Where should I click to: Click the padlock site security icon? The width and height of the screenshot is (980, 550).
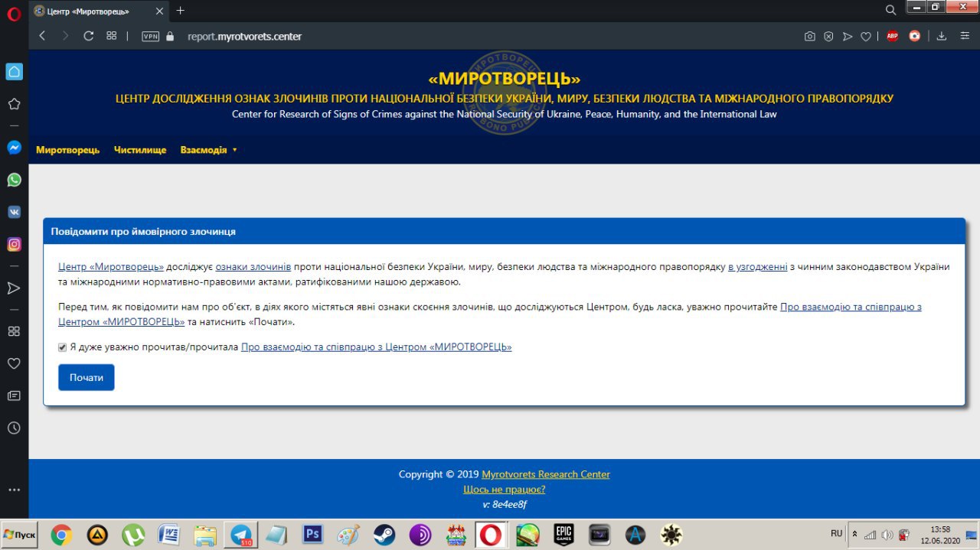pyautogui.click(x=170, y=36)
